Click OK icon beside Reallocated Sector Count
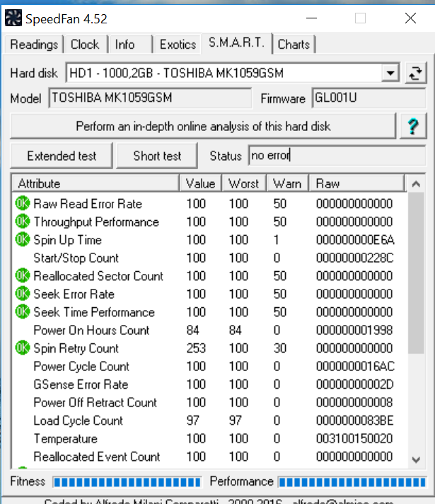Screen dimensions: 435x504 pos(23,276)
